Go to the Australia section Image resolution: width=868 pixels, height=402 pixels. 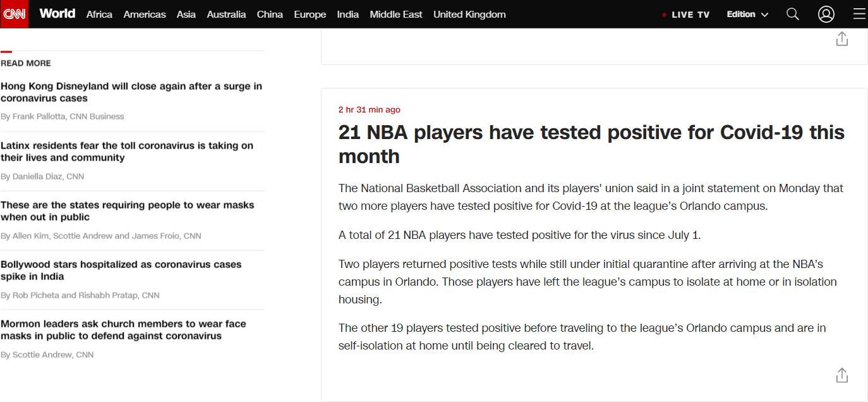coord(226,14)
